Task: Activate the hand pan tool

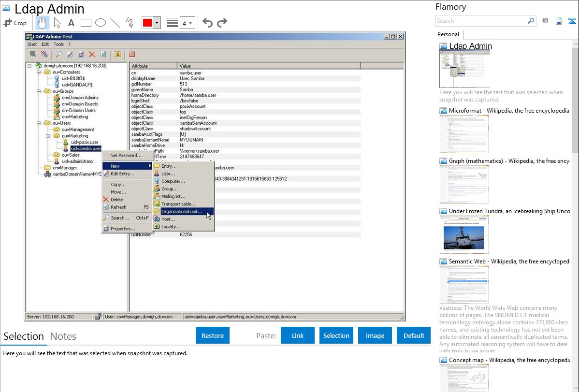Action: (x=43, y=23)
